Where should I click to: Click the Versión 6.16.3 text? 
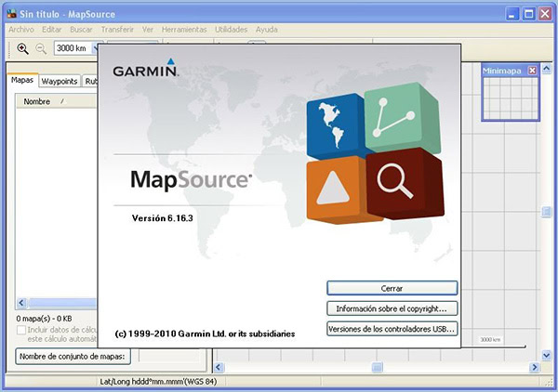tap(162, 218)
